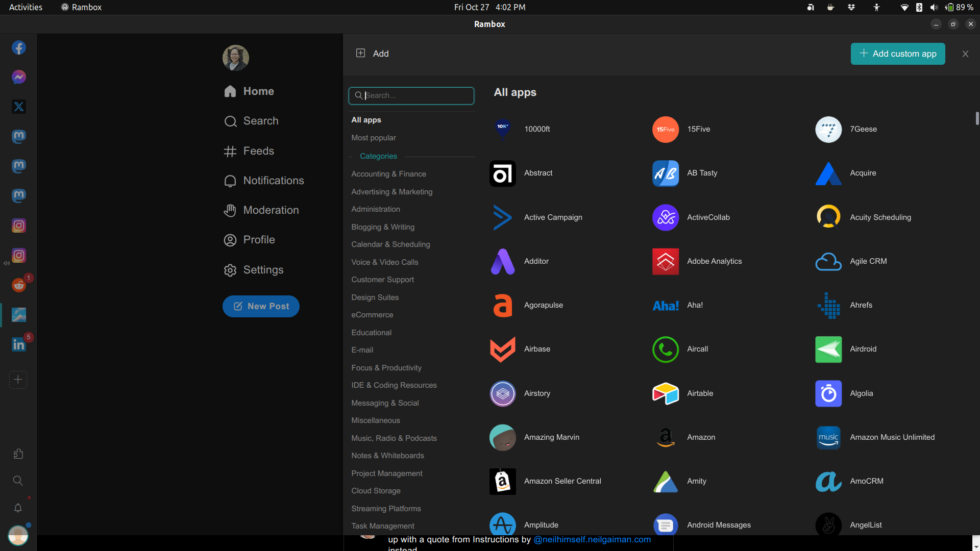Open the IDE & Coding Resources category
The height and width of the screenshot is (551, 980).
(x=394, y=385)
